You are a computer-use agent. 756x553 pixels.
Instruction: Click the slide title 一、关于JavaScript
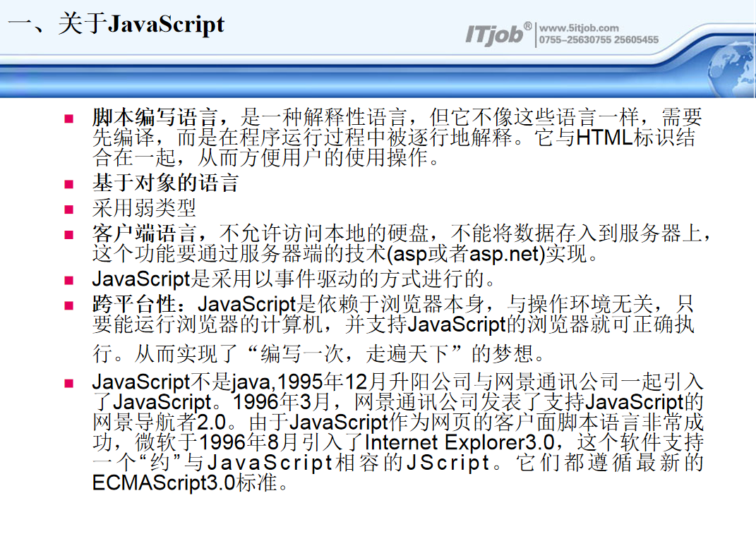(116, 25)
